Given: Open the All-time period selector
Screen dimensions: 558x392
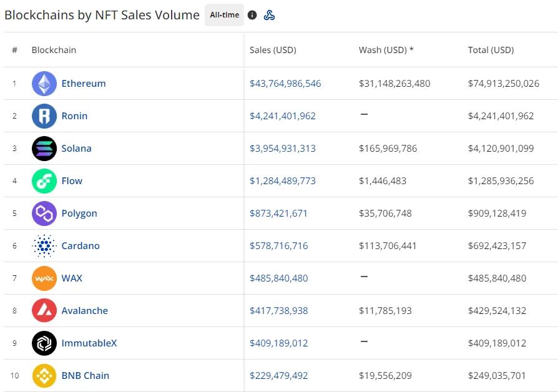Looking at the screenshot, I should pyautogui.click(x=224, y=15).
